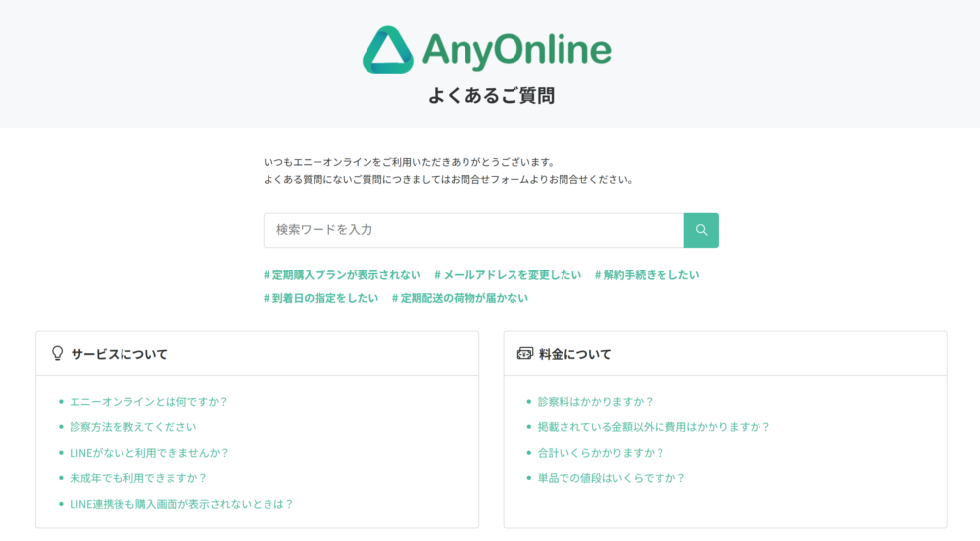The width and height of the screenshot is (980, 541).
Task: Open 未成年でも利用できますか？ question
Action: [139, 478]
